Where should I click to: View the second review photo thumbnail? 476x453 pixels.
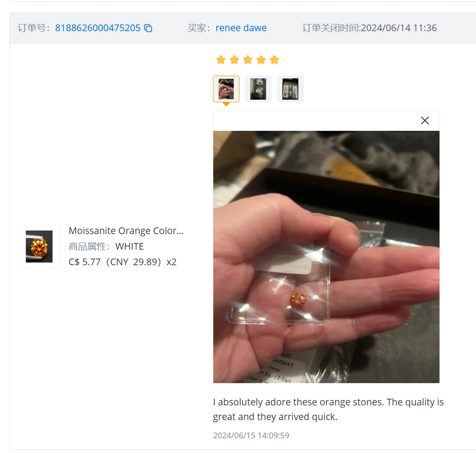(x=258, y=89)
